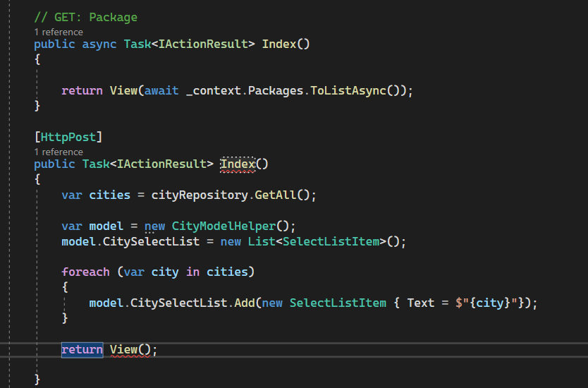Click "public" in the async method line
The width and height of the screenshot is (588, 388).
click(x=54, y=44)
